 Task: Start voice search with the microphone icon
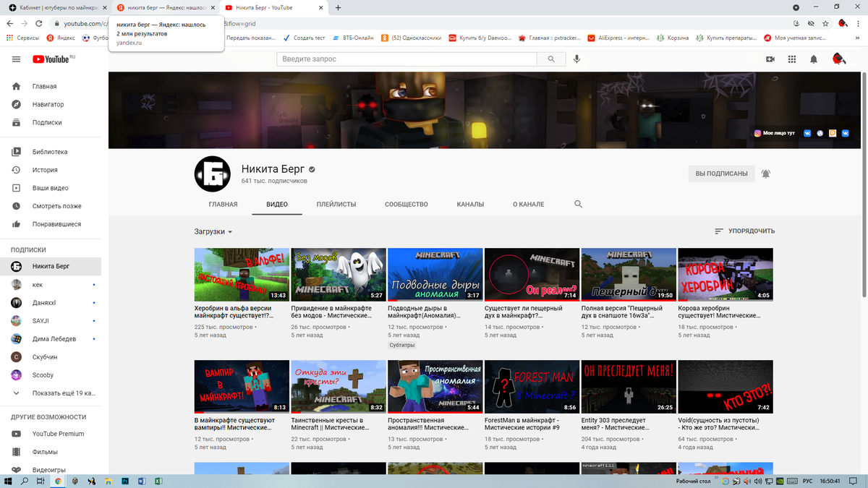576,59
